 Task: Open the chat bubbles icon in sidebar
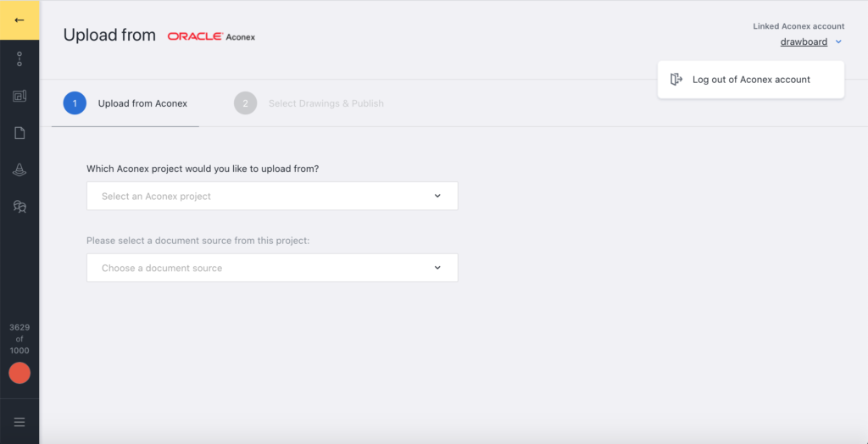click(x=19, y=207)
